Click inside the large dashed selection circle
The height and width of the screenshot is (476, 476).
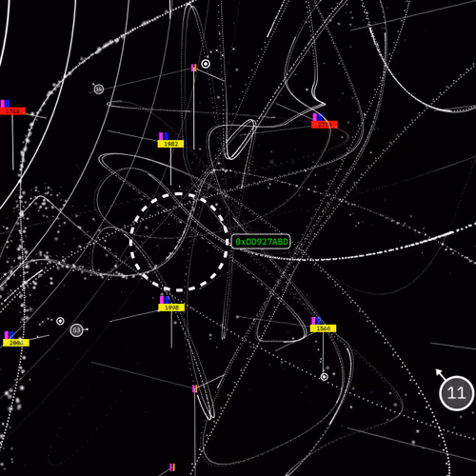179,242
